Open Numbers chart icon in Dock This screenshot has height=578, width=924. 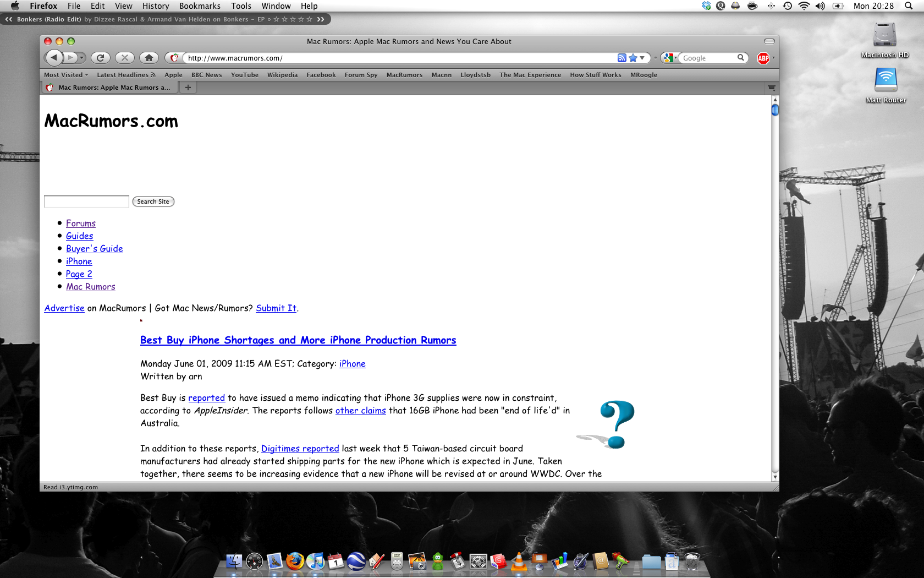coord(560,561)
